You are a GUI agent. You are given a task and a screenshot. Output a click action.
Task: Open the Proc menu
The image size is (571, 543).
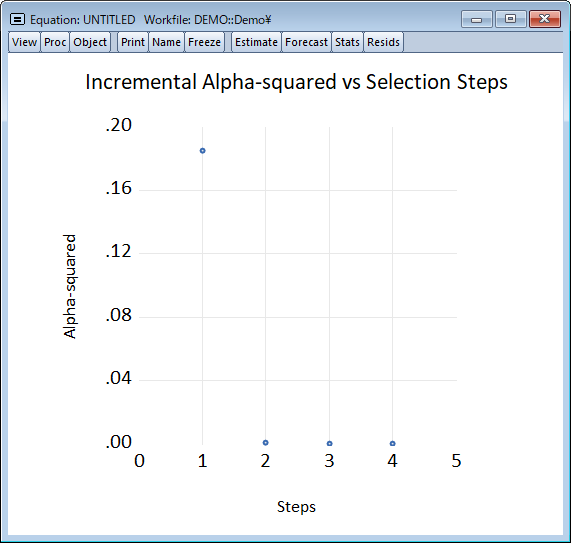(55, 42)
